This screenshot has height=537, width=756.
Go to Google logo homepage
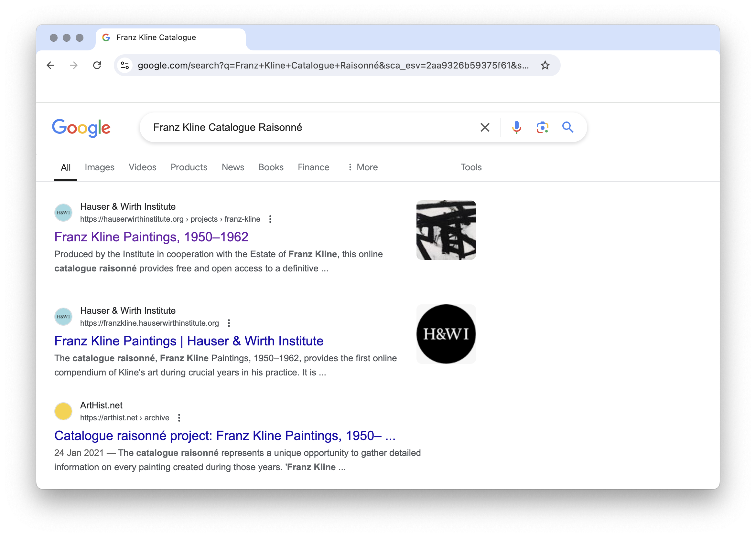pos(81,128)
